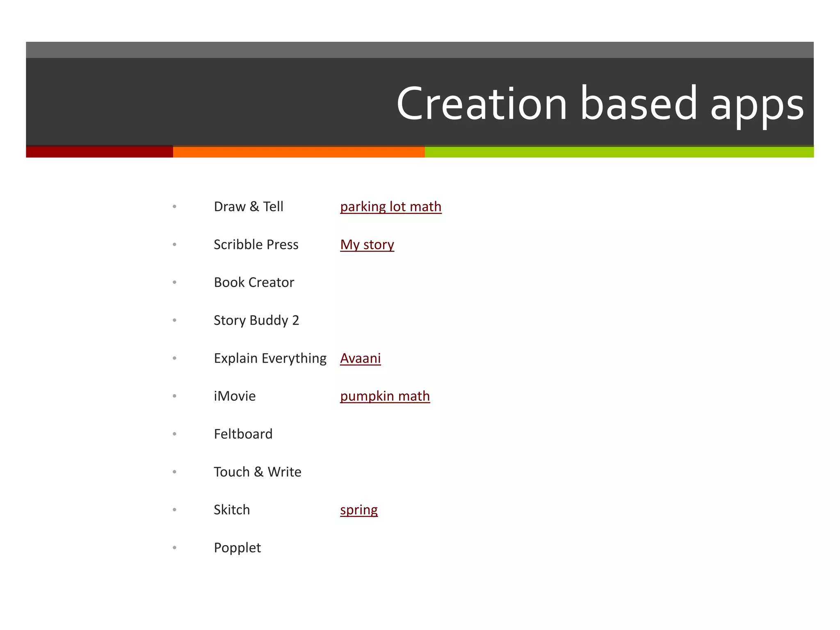Select the Scribble Press text
The width and height of the screenshot is (840, 630).
[256, 244]
